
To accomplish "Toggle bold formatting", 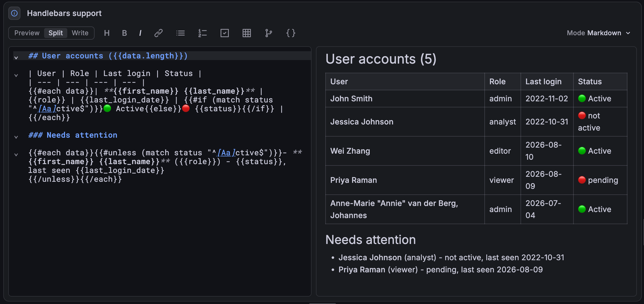I will coord(124,33).
